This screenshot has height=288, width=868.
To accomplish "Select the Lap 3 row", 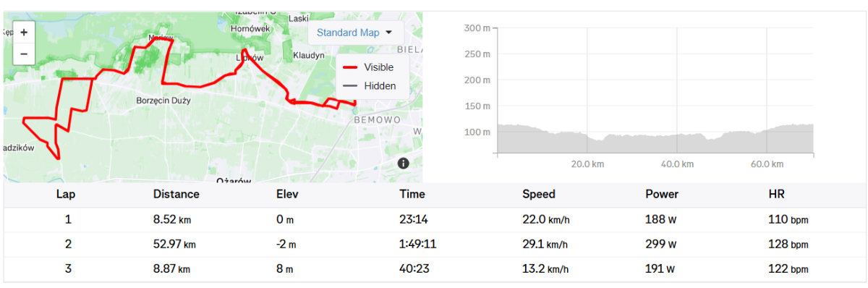I will (434, 269).
